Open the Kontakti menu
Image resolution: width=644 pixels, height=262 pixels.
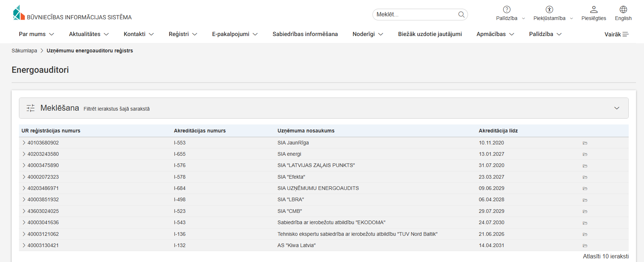pos(138,34)
